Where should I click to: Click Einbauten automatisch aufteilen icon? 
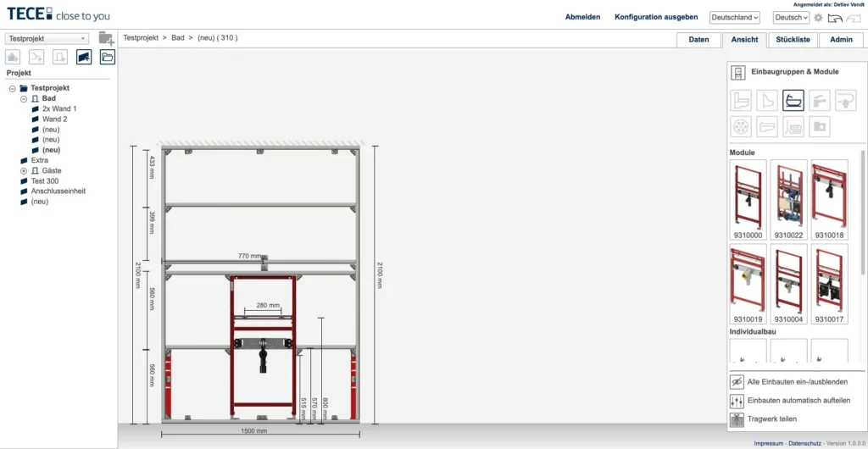[737, 400]
